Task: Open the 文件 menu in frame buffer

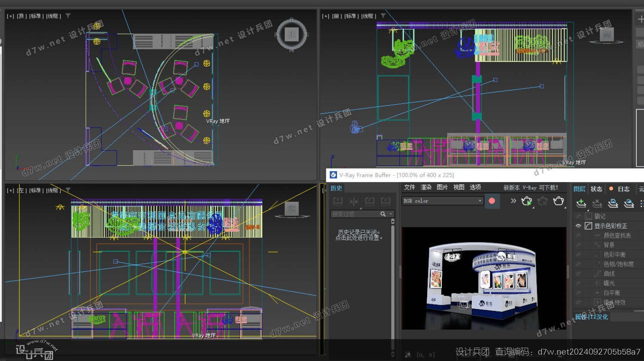Action: pos(410,187)
